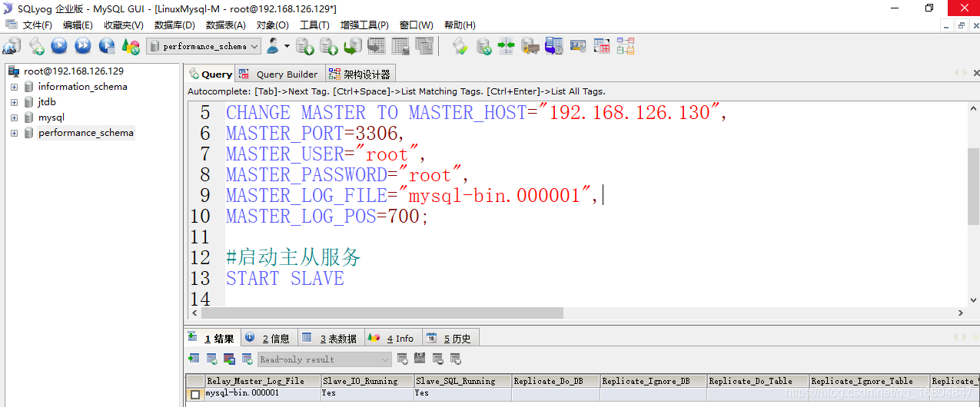980x407 pixels.
Task: Click the Replicate_Do_DB column header
Action: (x=556, y=381)
